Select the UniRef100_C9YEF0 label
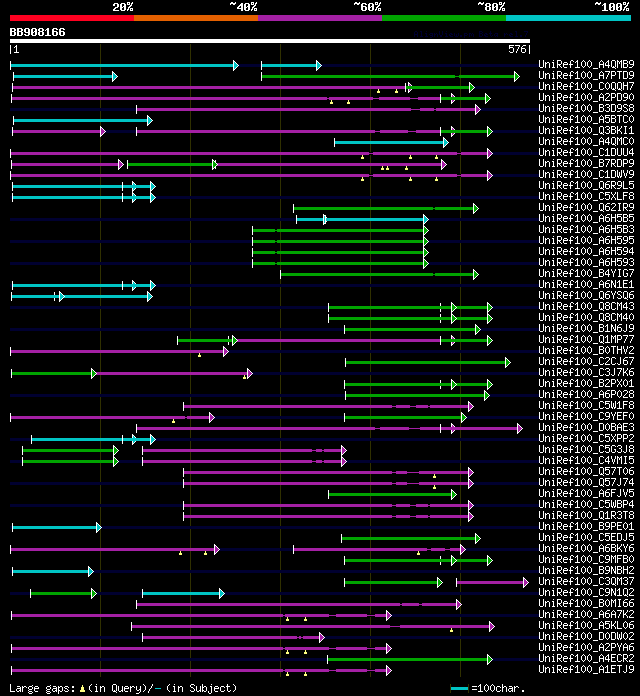Screen dimensions: 640x696 point(586,416)
